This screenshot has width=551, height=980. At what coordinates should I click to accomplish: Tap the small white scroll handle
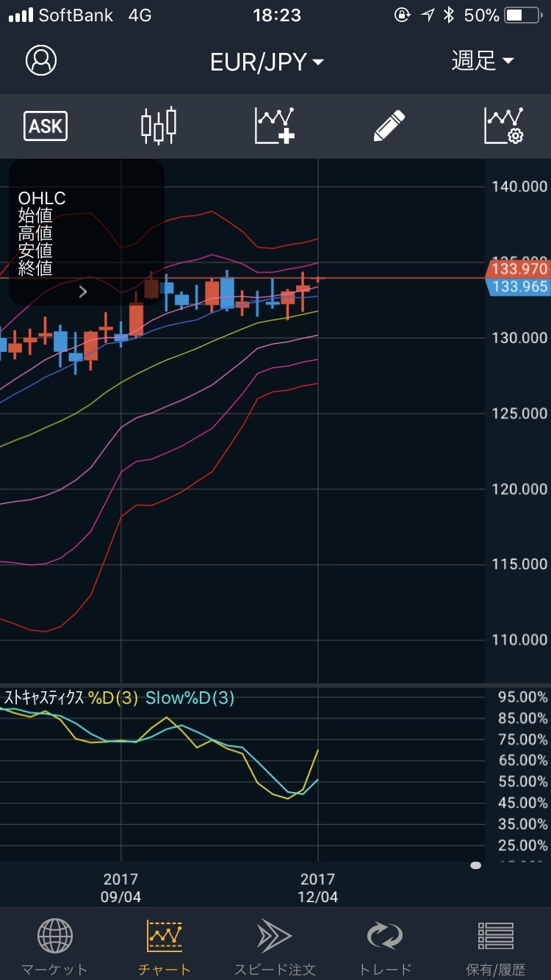coord(475,865)
